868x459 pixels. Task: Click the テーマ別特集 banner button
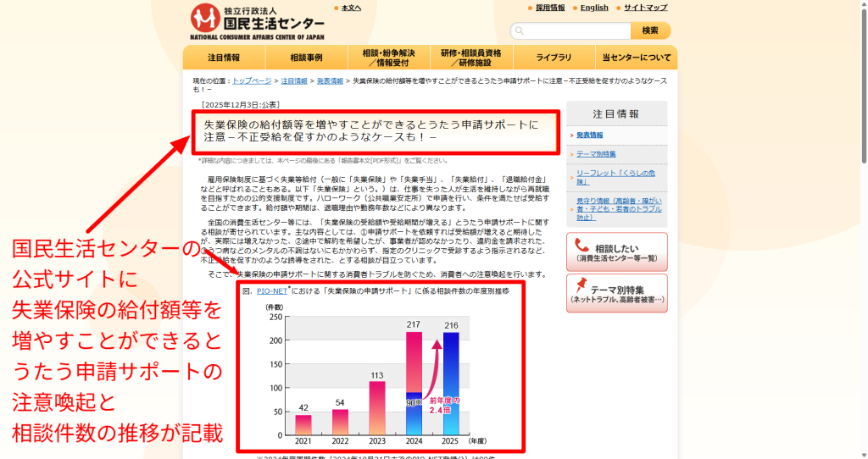(x=617, y=294)
